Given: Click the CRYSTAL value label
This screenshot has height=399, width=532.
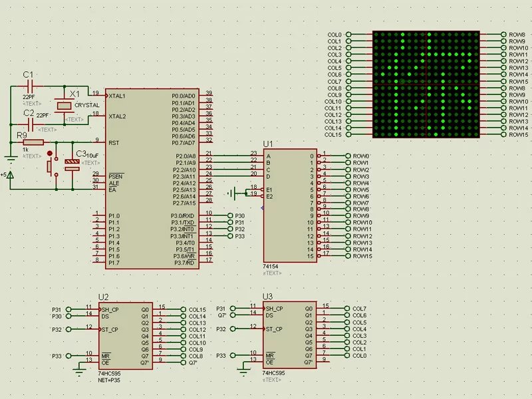Looking at the screenshot, I should 87,105.
